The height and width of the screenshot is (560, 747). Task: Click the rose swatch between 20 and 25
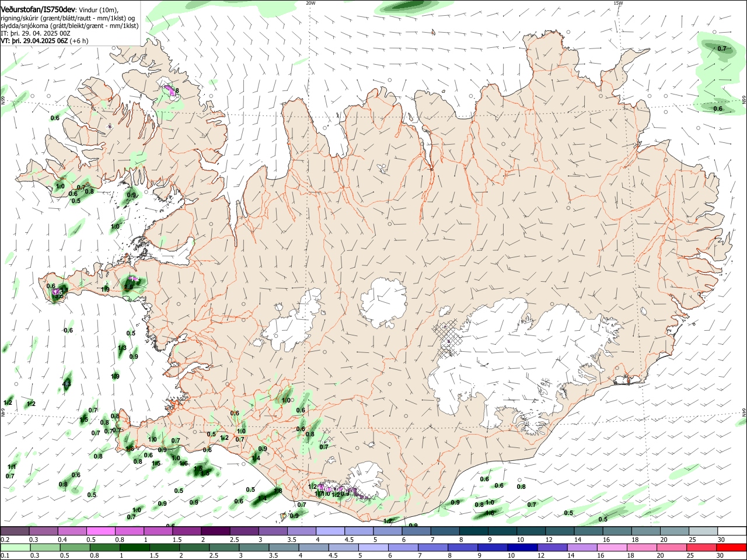click(672, 548)
